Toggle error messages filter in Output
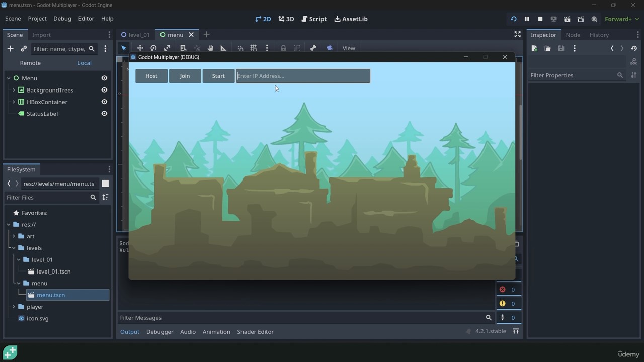The image size is (644, 362). pos(508,289)
